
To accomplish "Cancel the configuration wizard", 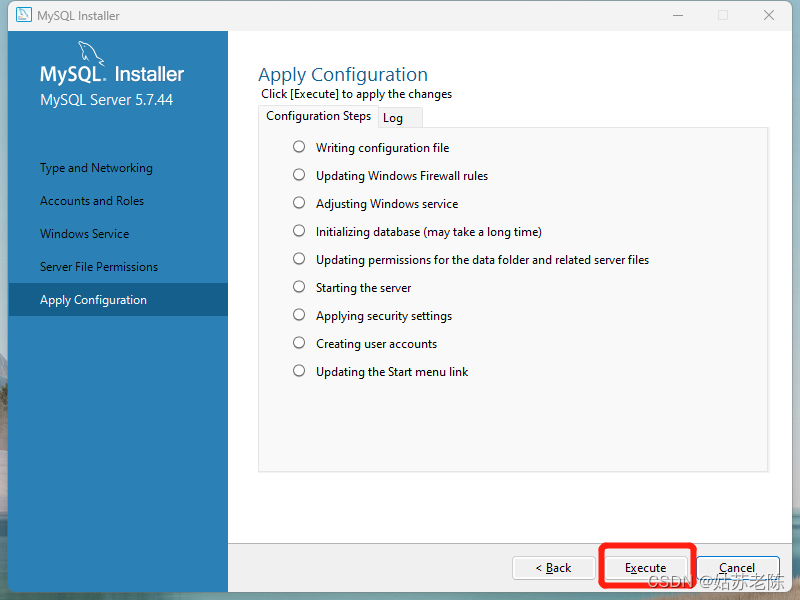I will click(x=737, y=568).
